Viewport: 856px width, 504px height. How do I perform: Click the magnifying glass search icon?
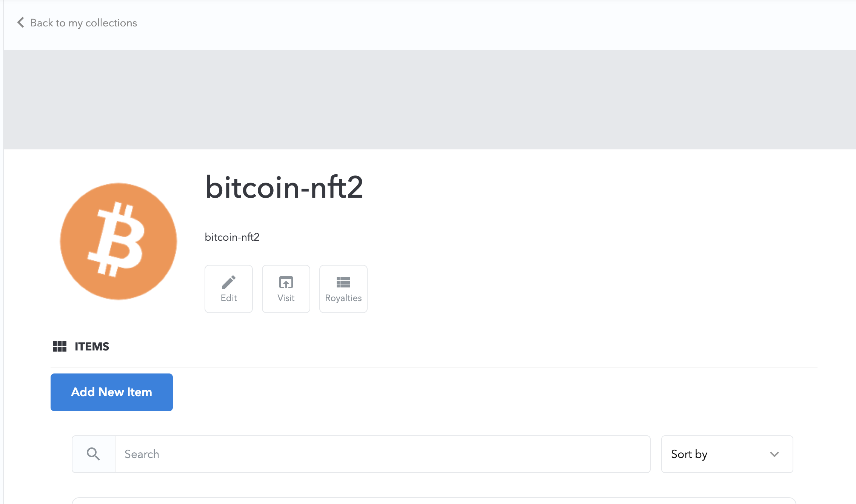point(93,454)
